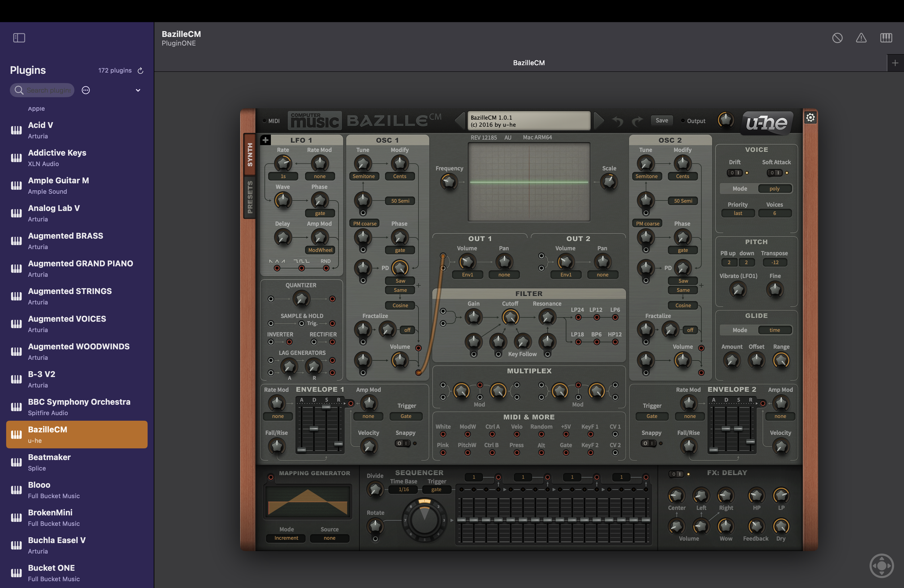Toggle the Soft Attack switch
The width and height of the screenshot is (904, 588).
[x=774, y=172]
